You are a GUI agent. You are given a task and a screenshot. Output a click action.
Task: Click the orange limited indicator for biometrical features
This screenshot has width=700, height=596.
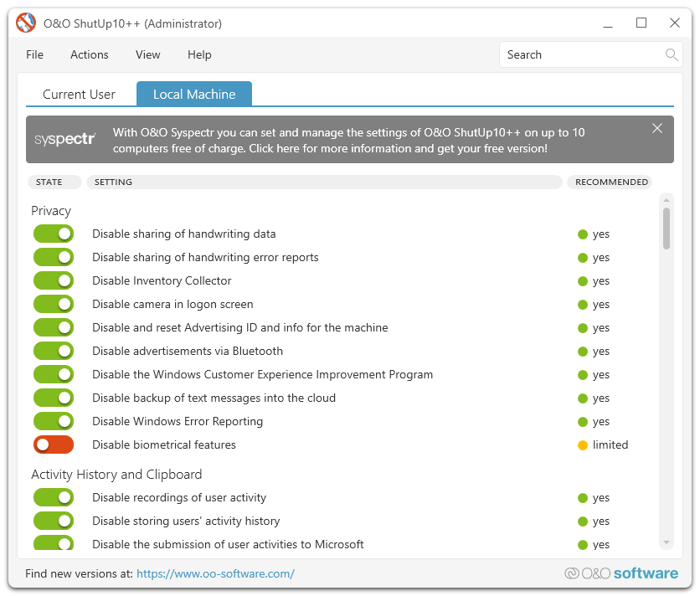pos(583,445)
